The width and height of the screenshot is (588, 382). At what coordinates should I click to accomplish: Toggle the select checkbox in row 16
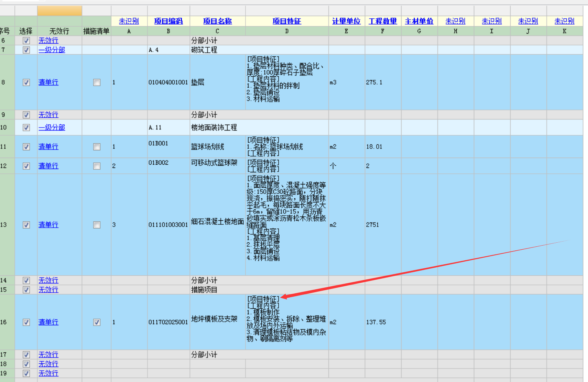[x=26, y=322]
